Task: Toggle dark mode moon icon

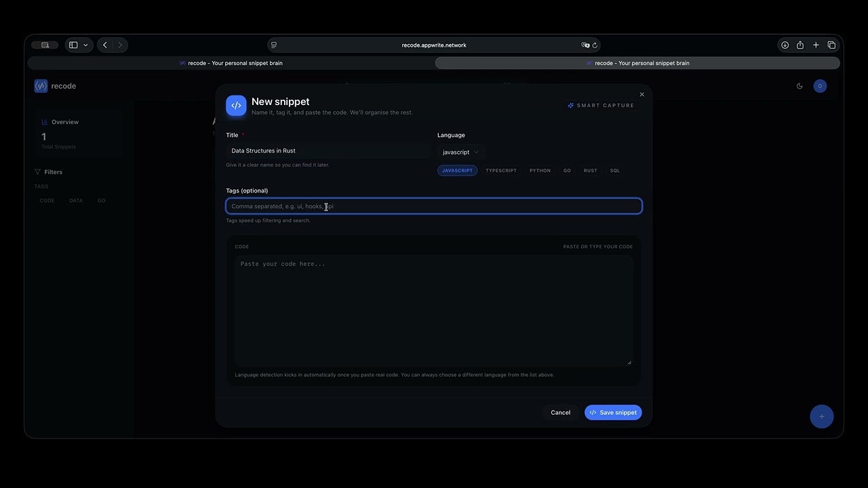Action: point(800,86)
